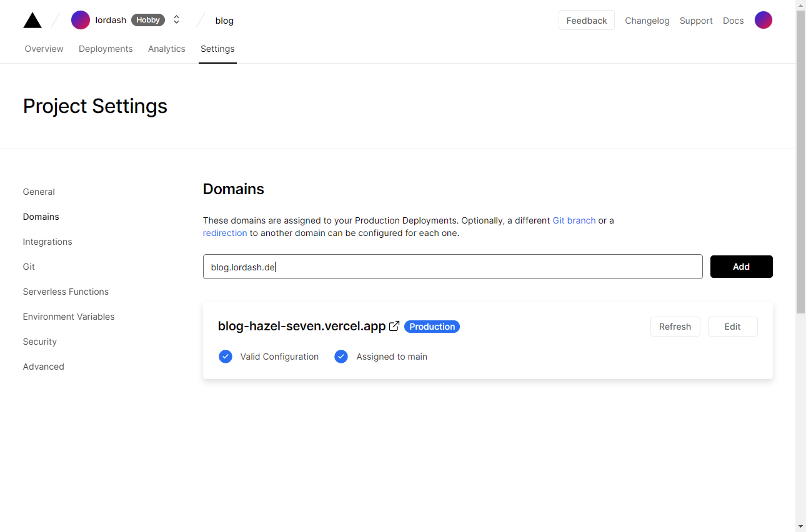Open the user avatar menu at top right
This screenshot has height=532, width=806.
point(764,20)
